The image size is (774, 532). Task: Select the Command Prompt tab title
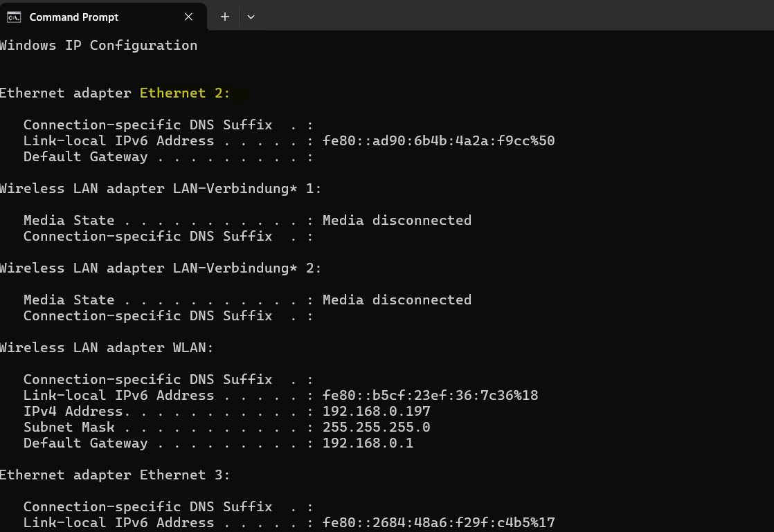pyautogui.click(x=74, y=17)
